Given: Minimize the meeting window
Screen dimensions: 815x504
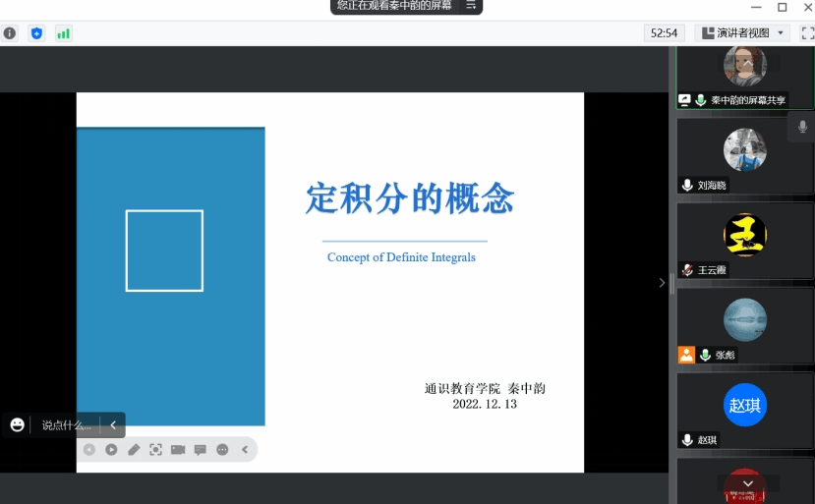Looking at the screenshot, I should tap(756, 7).
